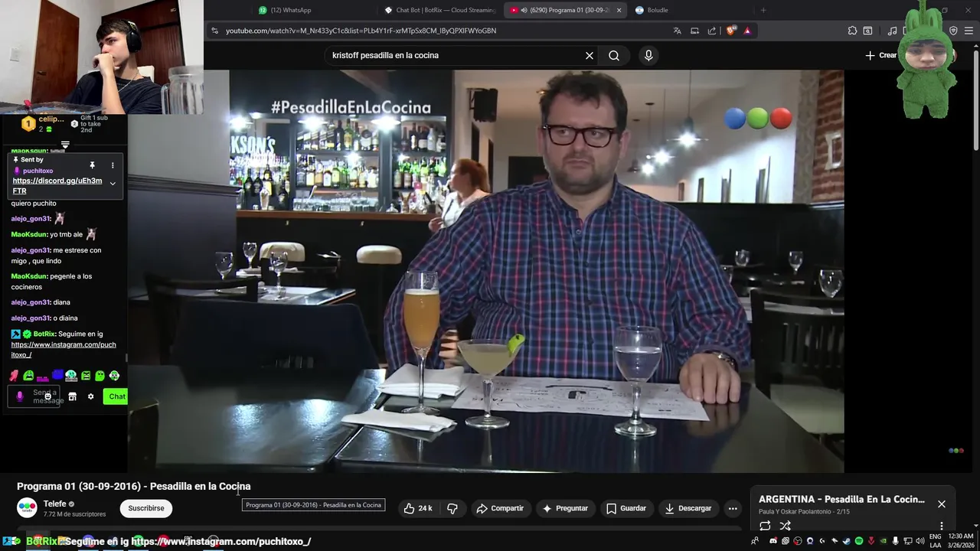Open the chat settings gear icon
980x551 pixels.
point(90,396)
